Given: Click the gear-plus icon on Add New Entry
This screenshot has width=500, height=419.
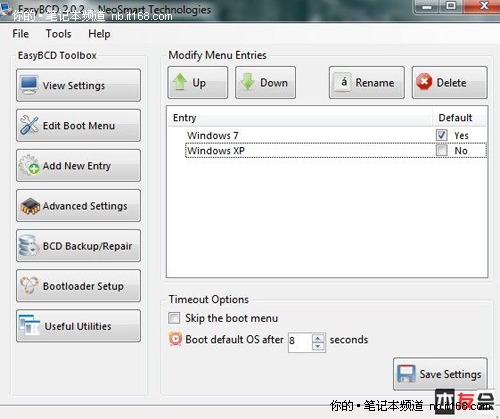Looking at the screenshot, I should (29, 165).
